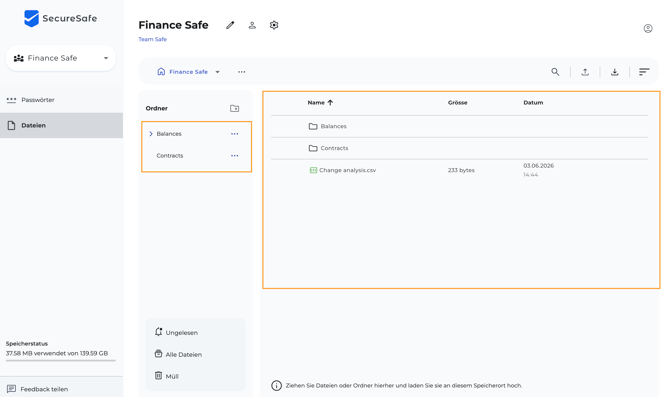Open the breadcrumb more options dots
This screenshot has width=670, height=397.
point(242,72)
